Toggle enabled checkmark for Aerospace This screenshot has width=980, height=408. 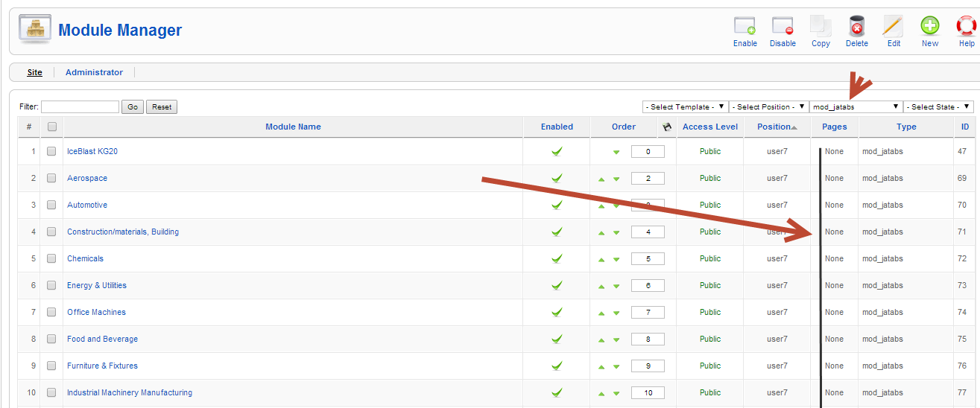pos(557,178)
